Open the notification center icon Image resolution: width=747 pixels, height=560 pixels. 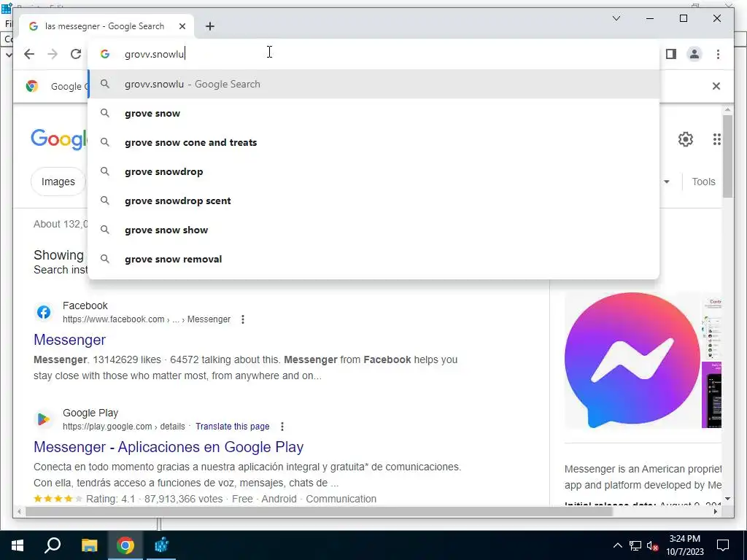click(723, 545)
